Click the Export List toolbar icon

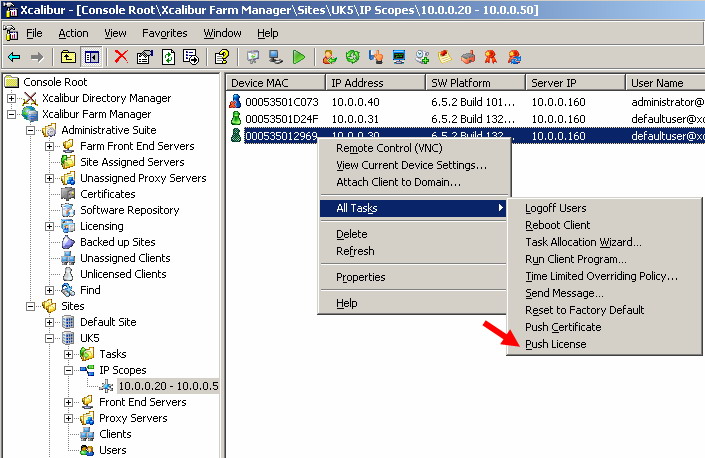point(191,57)
